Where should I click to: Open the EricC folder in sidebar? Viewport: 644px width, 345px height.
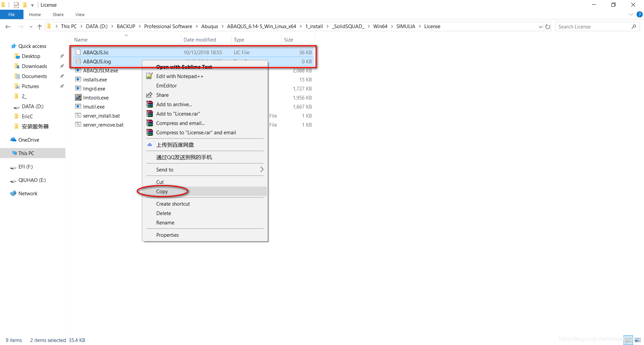click(27, 117)
